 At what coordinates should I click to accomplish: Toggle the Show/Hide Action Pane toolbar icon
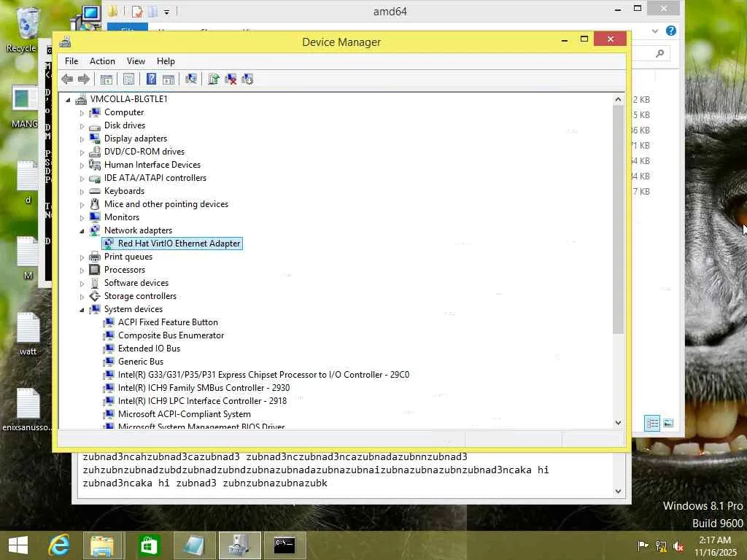(x=169, y=79)
